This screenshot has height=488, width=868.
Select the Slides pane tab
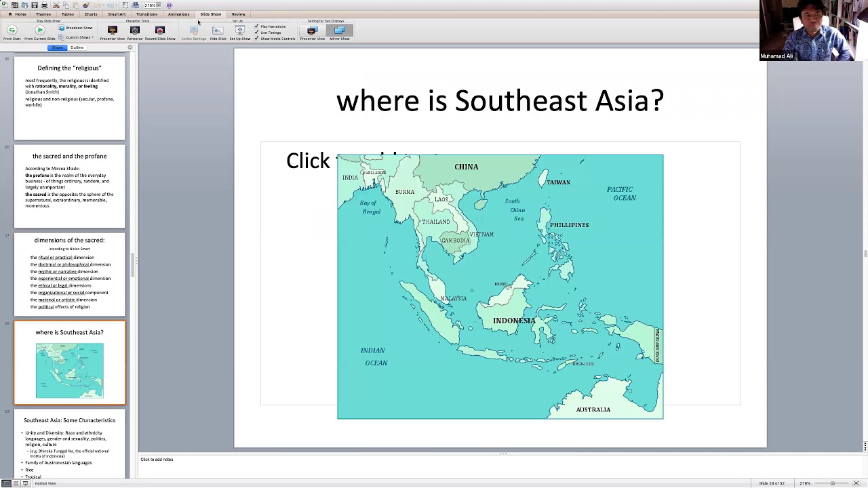point(58,47)
